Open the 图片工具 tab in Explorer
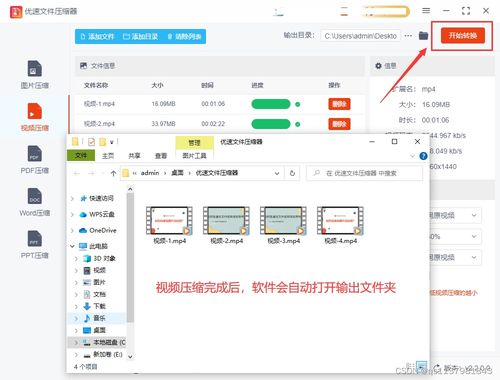Viewport: 500px width, 380px height. [x=194, y=156]
